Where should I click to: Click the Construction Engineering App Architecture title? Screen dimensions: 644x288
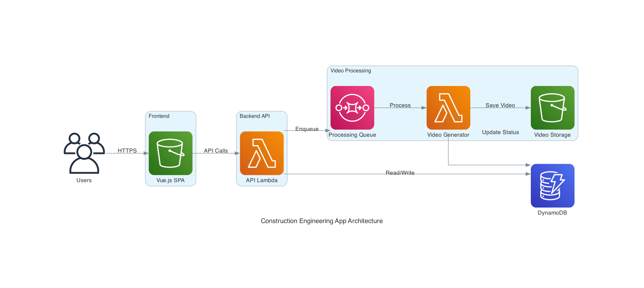[322, 221]
